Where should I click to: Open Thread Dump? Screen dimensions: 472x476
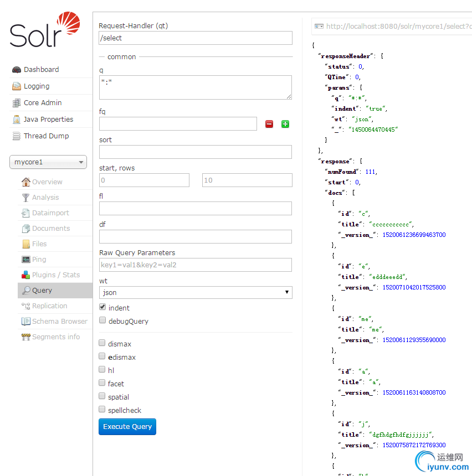(x=46, y=136)
